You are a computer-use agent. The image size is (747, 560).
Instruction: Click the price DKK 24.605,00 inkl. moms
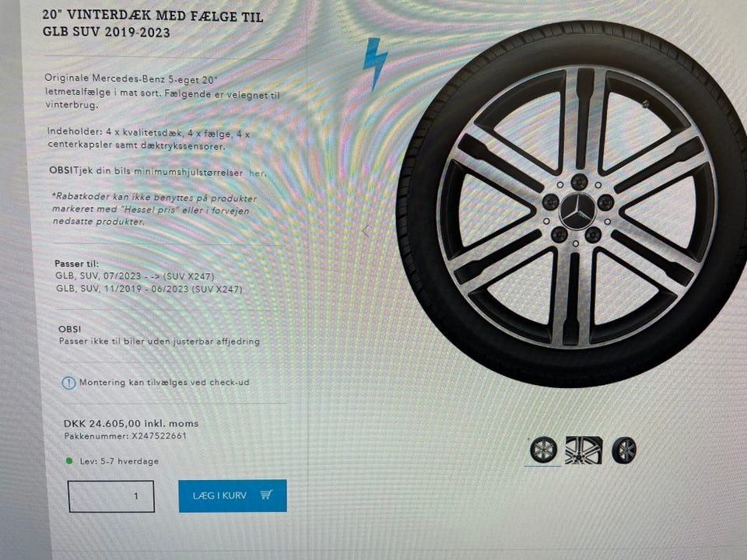click(x=131, y=423)
